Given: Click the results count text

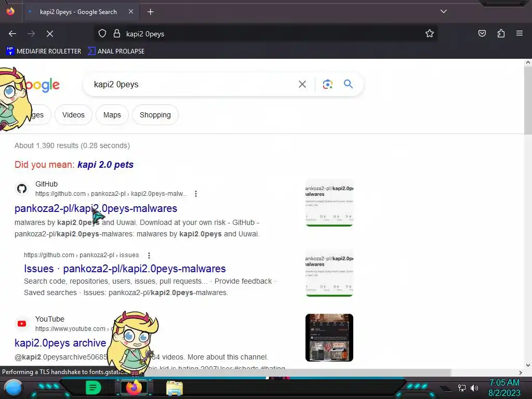Looking at the screenshot, I should click(72, 145).
